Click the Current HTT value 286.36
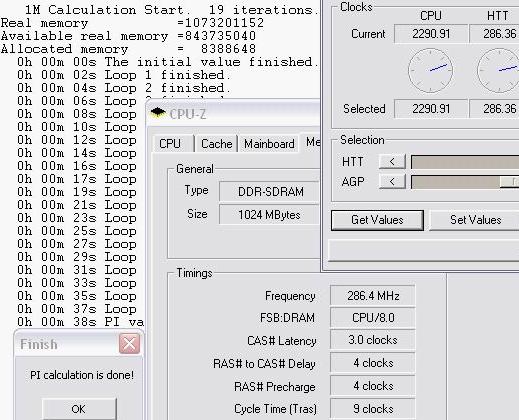 click(x=495, y=34)
